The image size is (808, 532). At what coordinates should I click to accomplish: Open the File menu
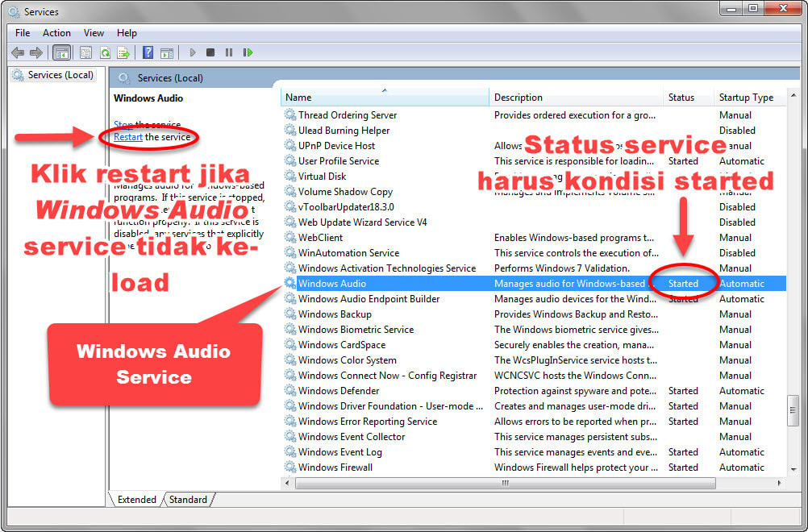coord(23,33)
